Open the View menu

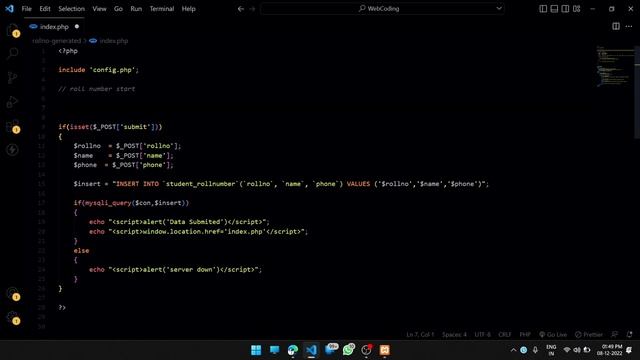(99, 9)
